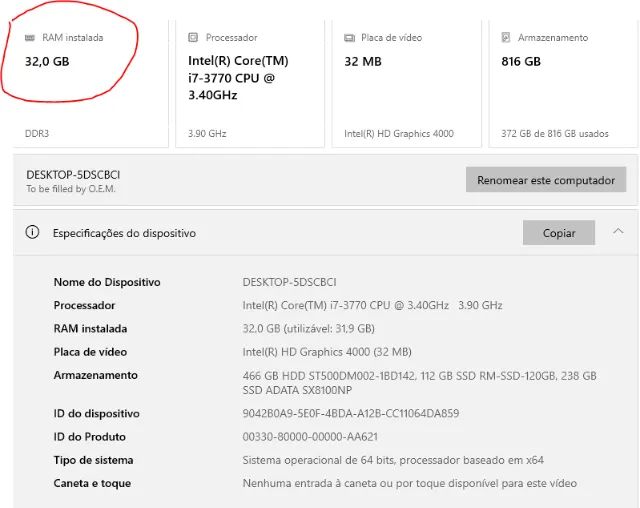Click the Intel(R) Core(TM) i7-3770 card title
This screenshot has height=508, width=640.
click(x=238, y=78)
